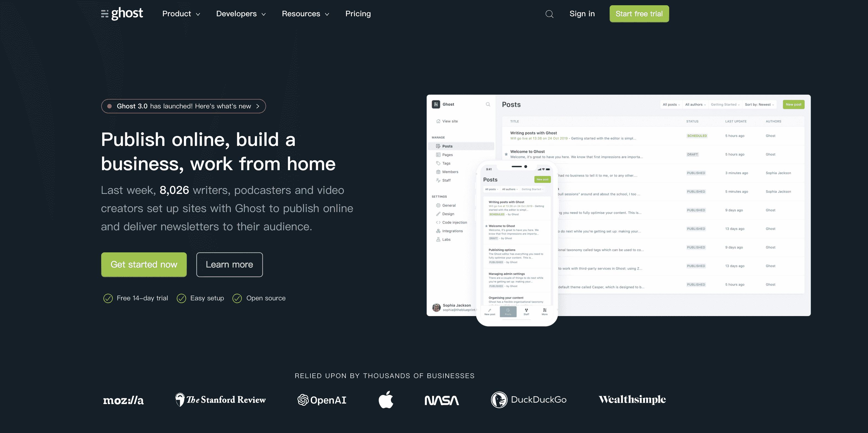Click the Ghost 3.0 launch announcement link
The height and width of the screenshot is (433, 868).
point(183,106)
